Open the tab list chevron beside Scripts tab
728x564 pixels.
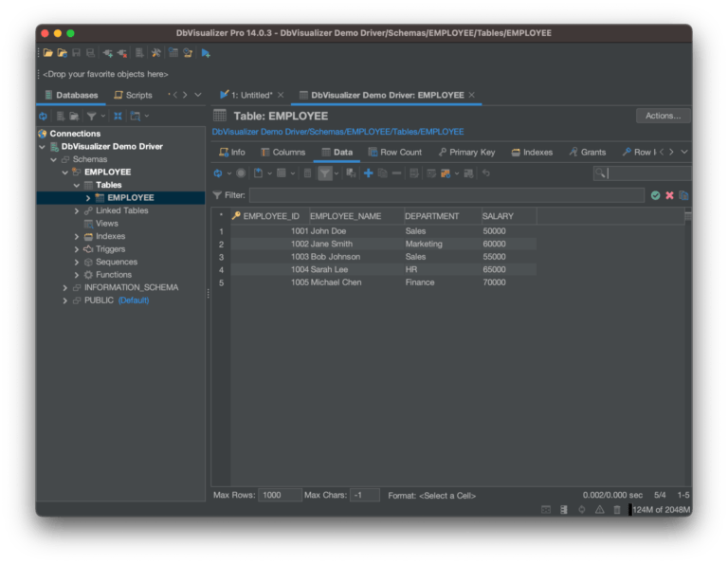198,95
